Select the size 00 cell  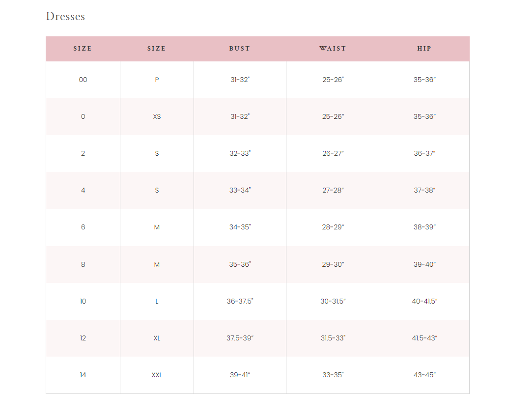83,80
